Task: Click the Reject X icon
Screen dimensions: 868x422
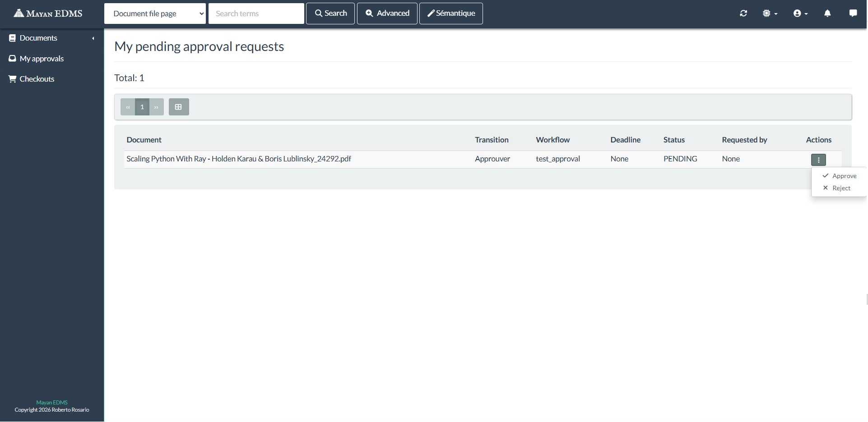Action: pyautogui.click(x=825, y=188)
